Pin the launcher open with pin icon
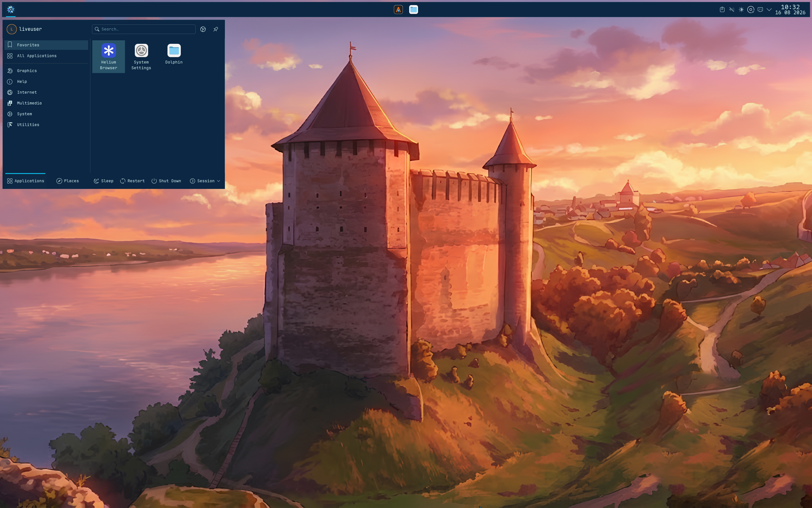 click(x=216, y=29)
